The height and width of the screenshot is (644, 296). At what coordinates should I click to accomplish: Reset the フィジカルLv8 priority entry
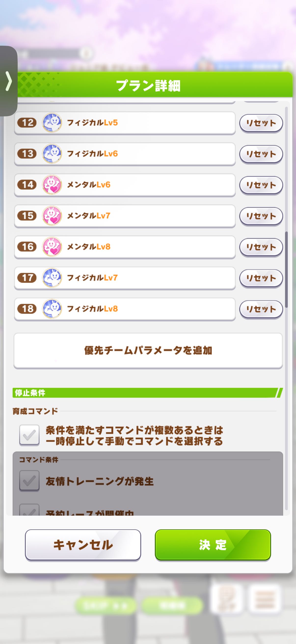(x=261, y=309)
